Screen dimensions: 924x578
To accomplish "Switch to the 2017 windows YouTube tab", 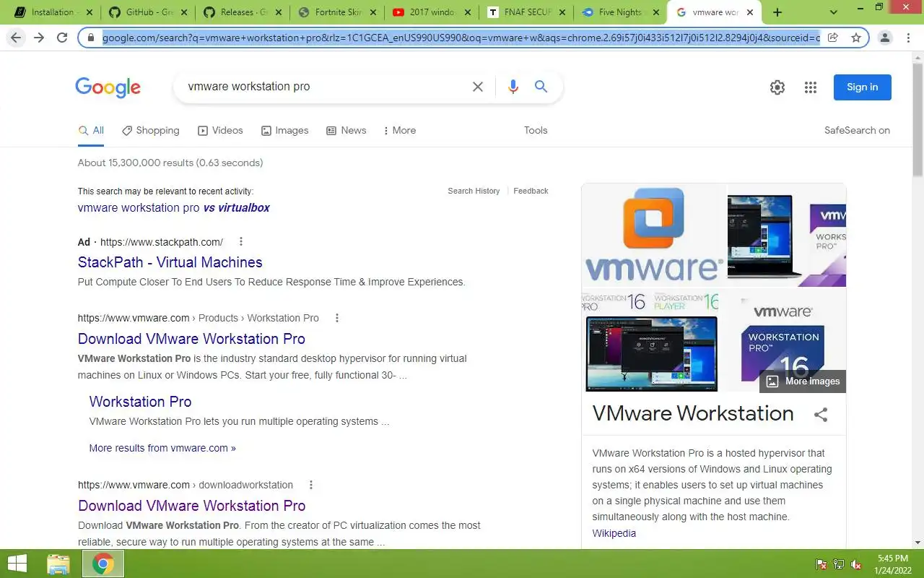I will click(432, 12).
